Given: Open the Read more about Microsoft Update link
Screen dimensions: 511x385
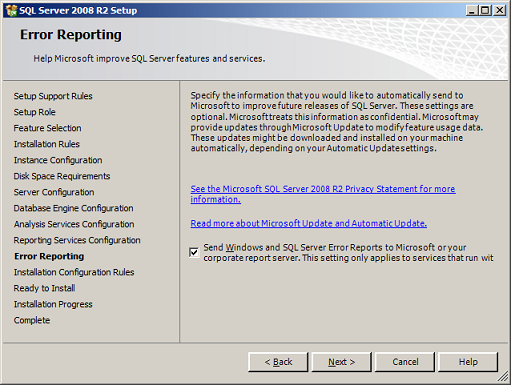Looking at the screenshot, I should click(x=309, y=223).
